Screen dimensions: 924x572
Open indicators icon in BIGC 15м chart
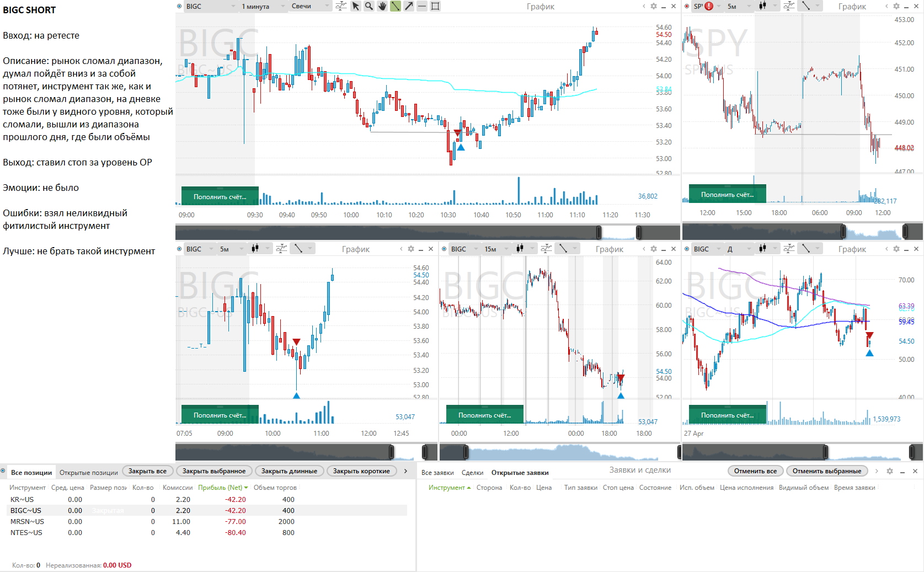point(546,249)
